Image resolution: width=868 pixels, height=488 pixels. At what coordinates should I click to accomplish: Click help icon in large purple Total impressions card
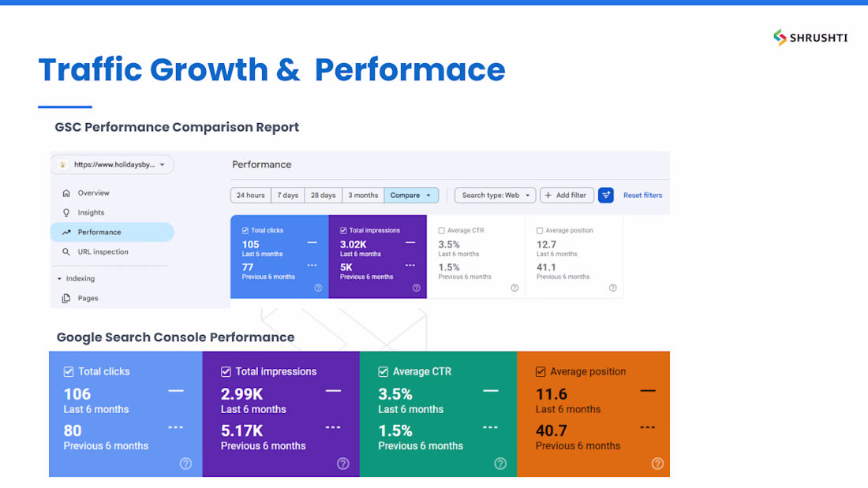pyautogui.click(x=343, y=464)
